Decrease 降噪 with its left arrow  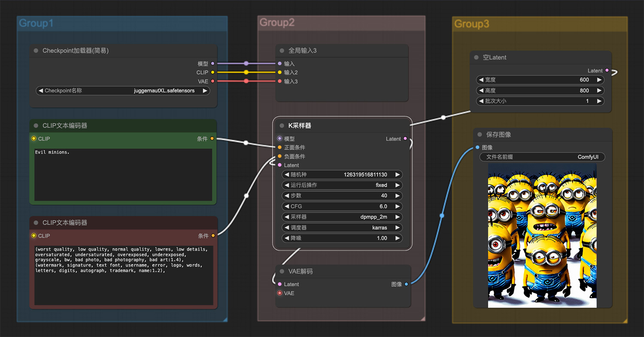pos(287,238)
